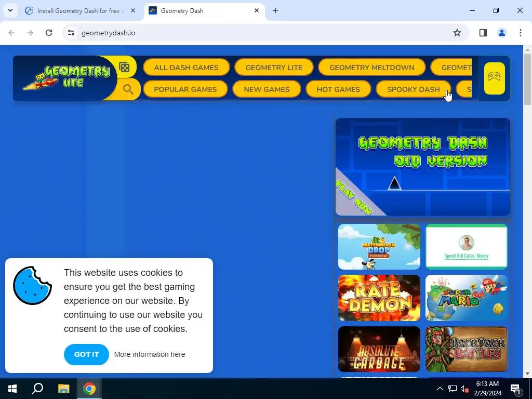The width and height of the screenshot is (532, 399).
Task: Open File Explorer from the taskbar
Action: click(63, 389)
